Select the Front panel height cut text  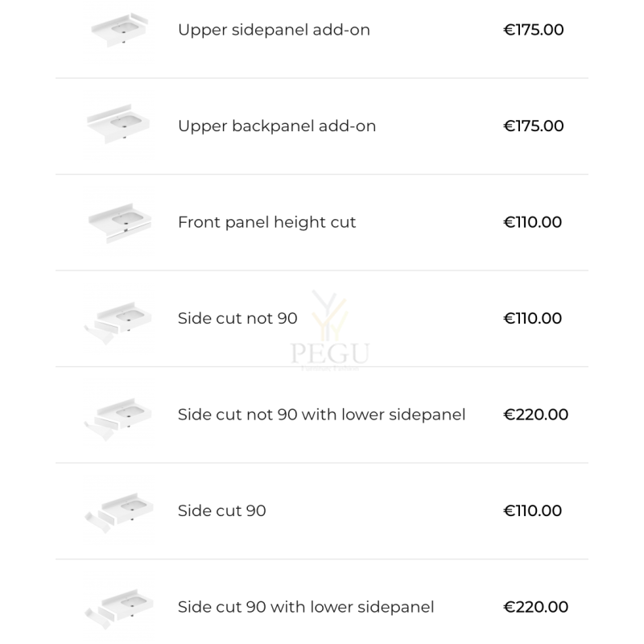click(267, 222)
